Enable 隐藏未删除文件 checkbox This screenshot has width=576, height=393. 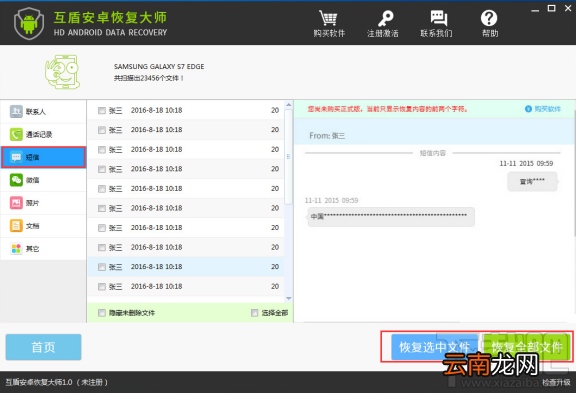coord(102,313)
